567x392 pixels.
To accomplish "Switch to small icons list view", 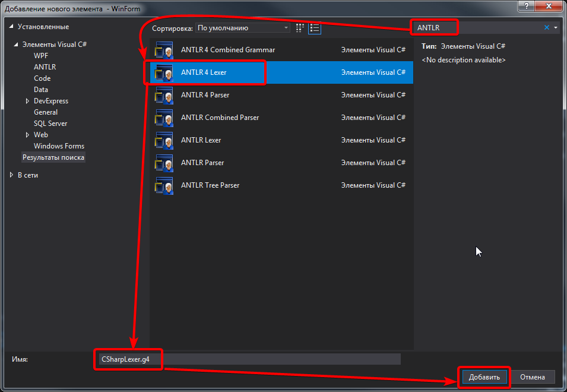I will click(x=315, y=28).
